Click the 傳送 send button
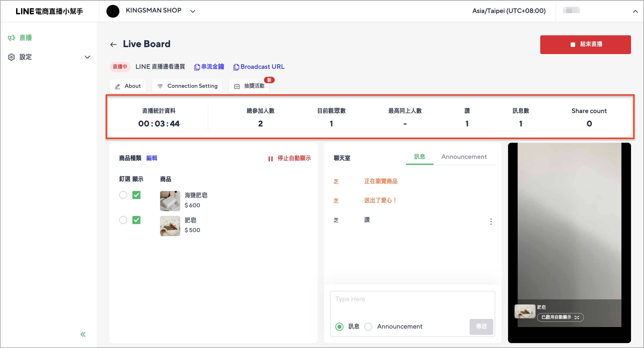 (481, 327)
